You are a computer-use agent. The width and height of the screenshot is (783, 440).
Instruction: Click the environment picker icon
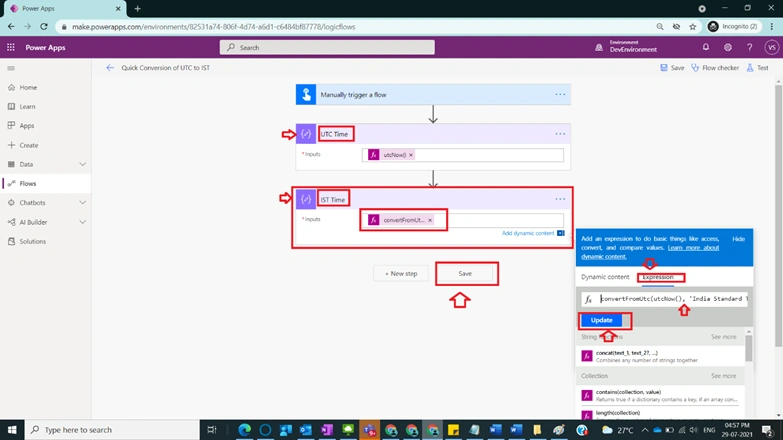coord(599,47)
